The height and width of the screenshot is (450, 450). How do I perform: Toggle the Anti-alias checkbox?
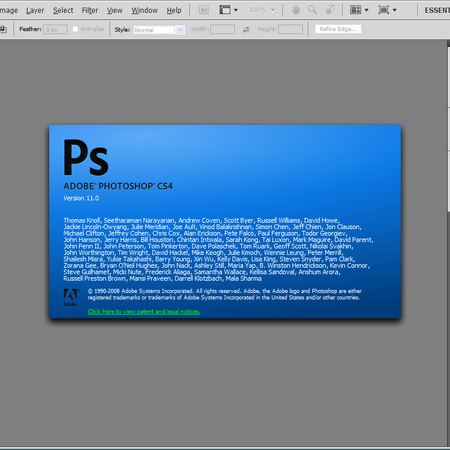tap(75, 29)
